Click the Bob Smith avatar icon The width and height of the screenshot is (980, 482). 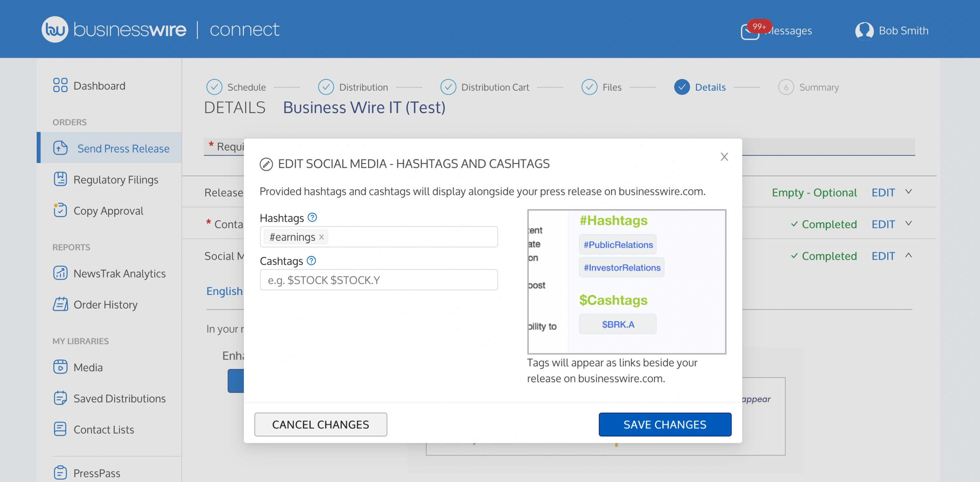point(864,30)
